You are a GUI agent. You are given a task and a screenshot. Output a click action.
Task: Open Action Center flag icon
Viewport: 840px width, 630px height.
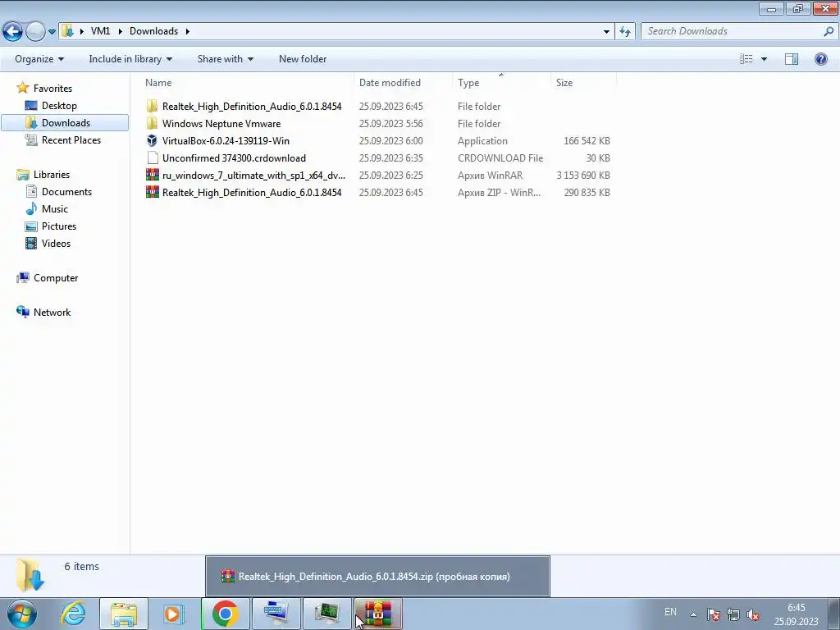point(713,614)
